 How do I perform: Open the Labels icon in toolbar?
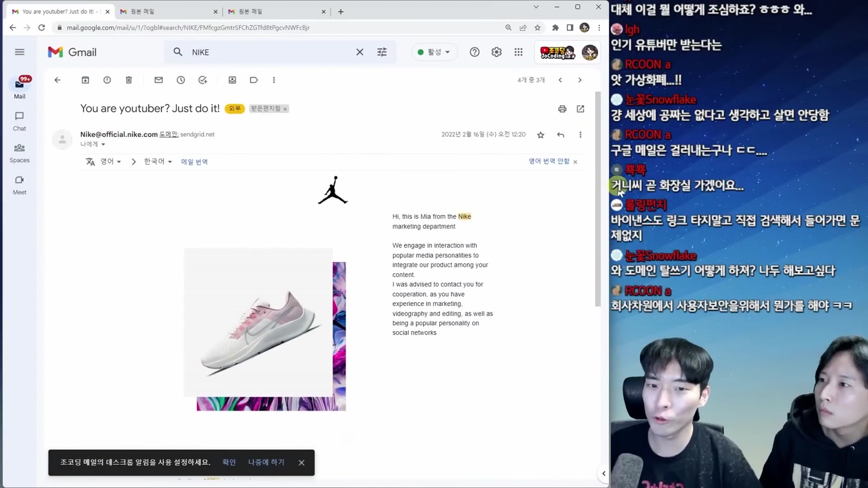click(x=254, y=80)
